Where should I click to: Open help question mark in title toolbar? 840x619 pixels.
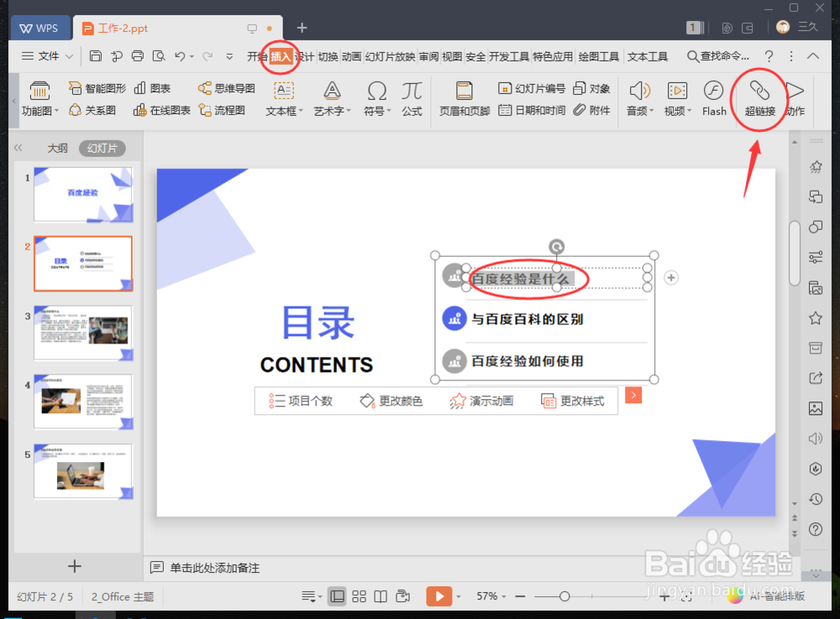pyautogui.click(x=769, y=55)
